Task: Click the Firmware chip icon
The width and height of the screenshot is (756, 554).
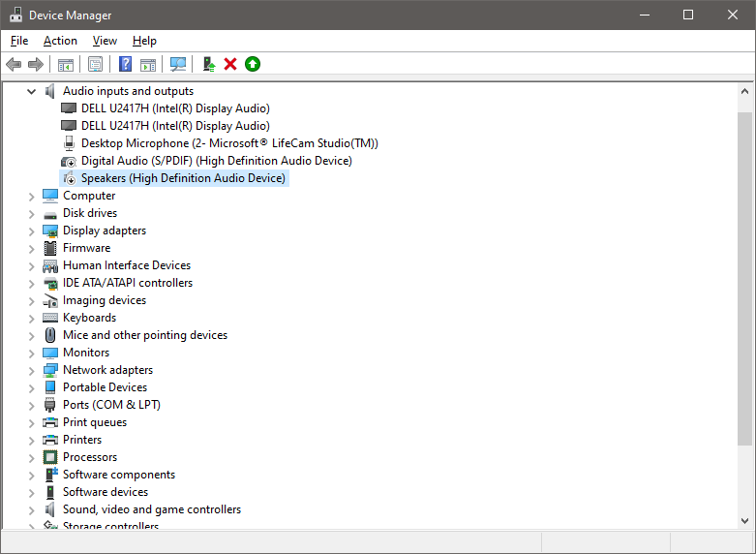Action: click(50, 248)
